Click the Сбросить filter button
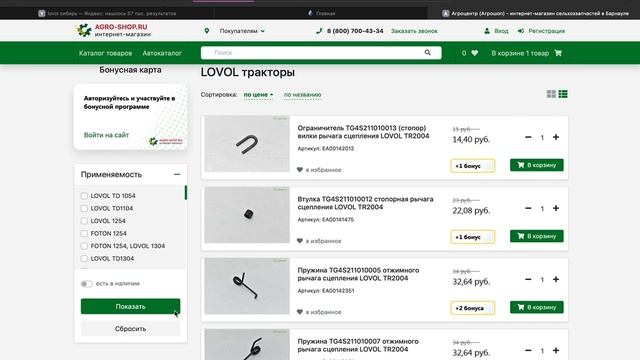The width and height of the screenshot is (640, 360). (x=130, y=329)
